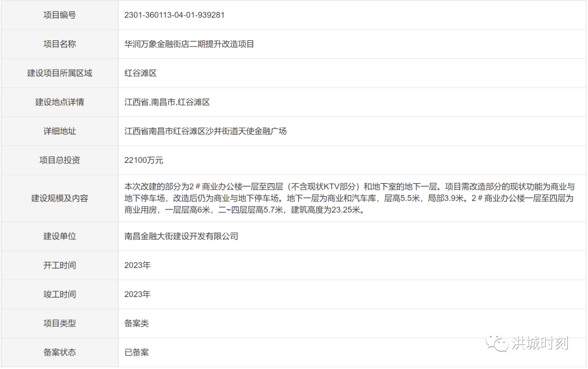Click the 建设项目所属区域 label
This screenshot has width=588, height=369.
coord(59,73)
